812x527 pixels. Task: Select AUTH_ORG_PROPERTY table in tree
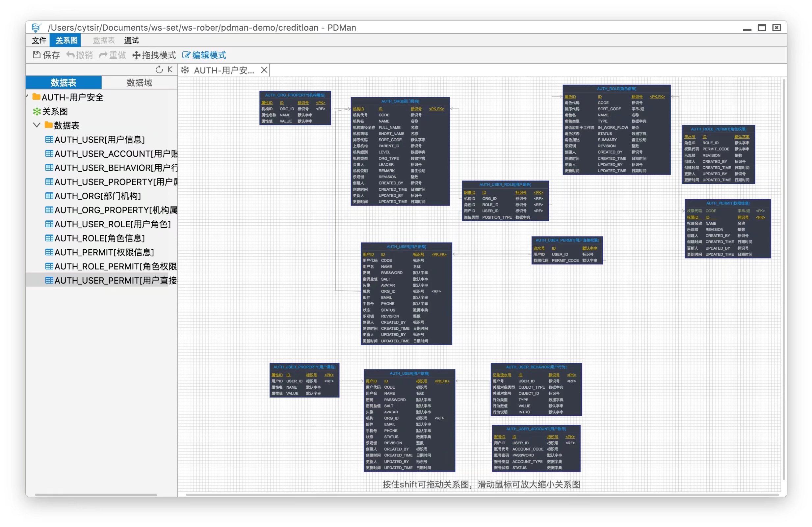(116, 210)
